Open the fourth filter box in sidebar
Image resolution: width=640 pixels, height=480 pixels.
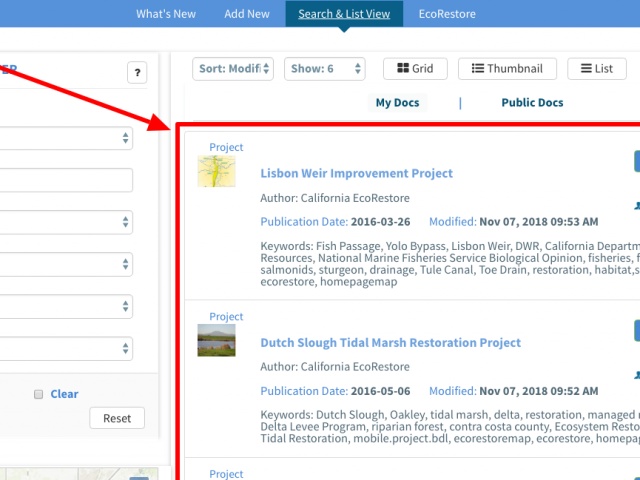tap(66, 264)
